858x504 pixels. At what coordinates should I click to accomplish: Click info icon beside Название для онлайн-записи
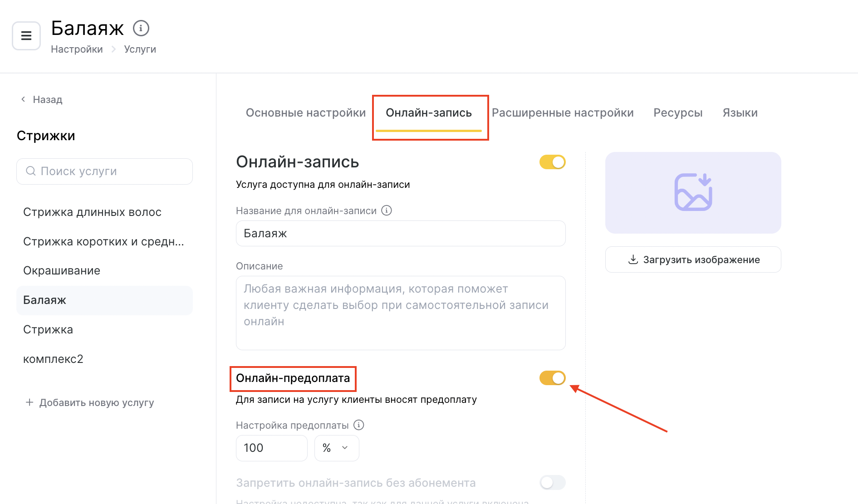point(387,210)
